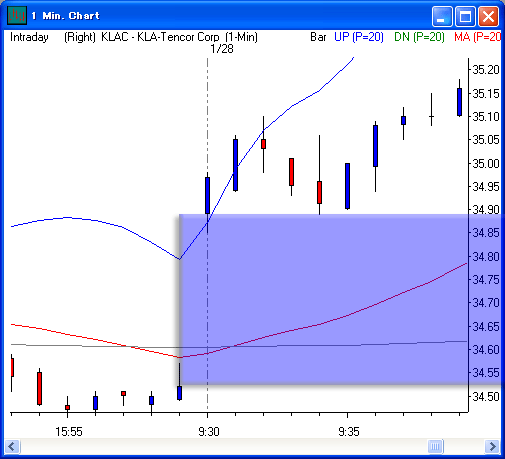Click the 35.10 price axis label
This screenshot has width=505, height=459.
[486, 117]
